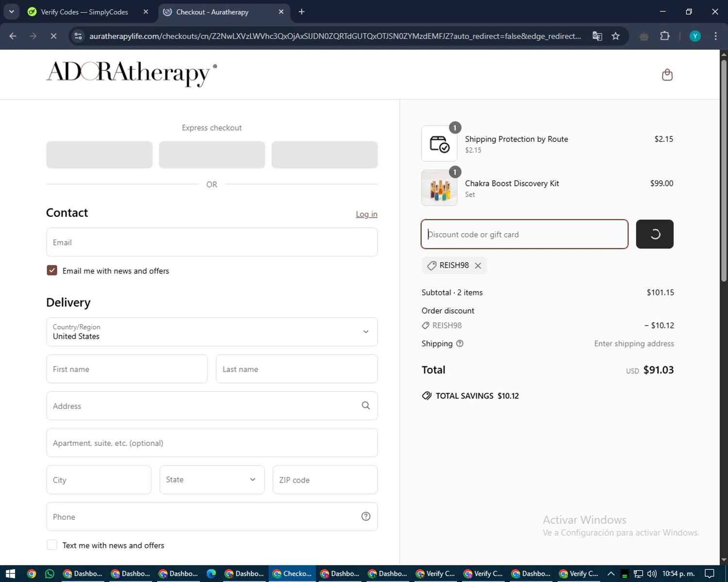Click the apply discount code button

[x=655, y=234]
